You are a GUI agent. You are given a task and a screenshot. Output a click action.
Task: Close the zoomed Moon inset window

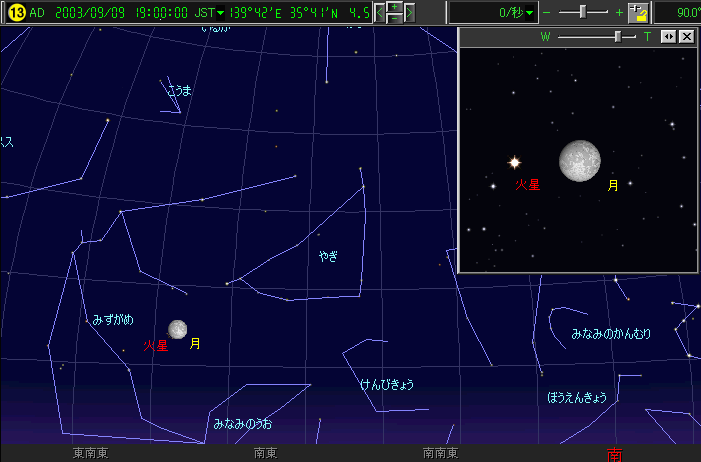coord(686,37)
